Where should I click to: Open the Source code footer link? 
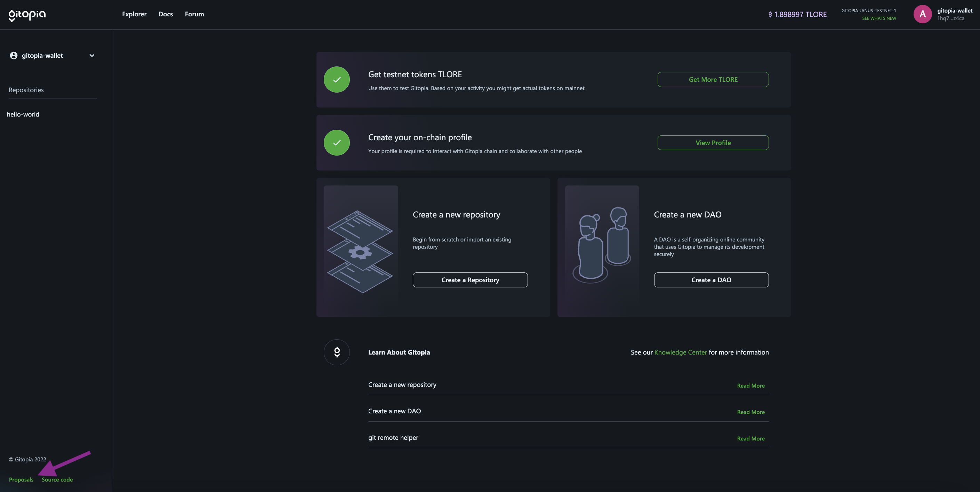click(57, 479)
